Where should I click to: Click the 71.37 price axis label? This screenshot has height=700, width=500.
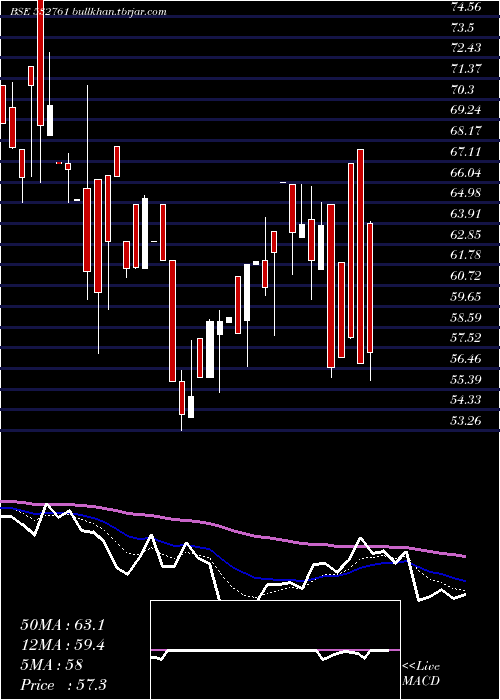point(466,68)
